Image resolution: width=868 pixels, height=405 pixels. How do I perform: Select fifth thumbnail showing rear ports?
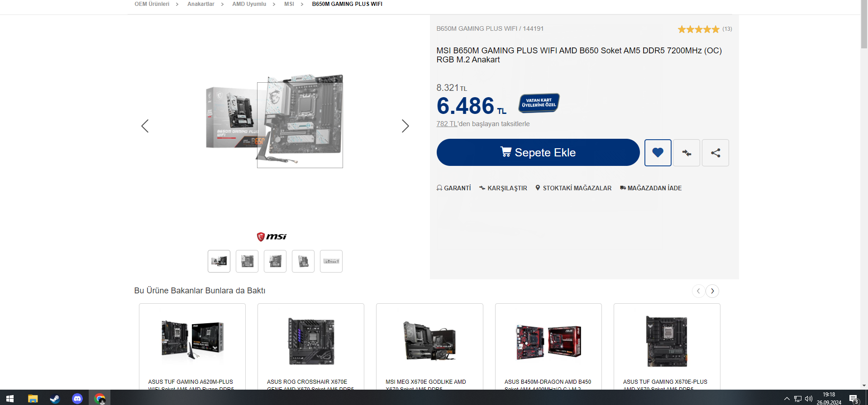point(331,261)
